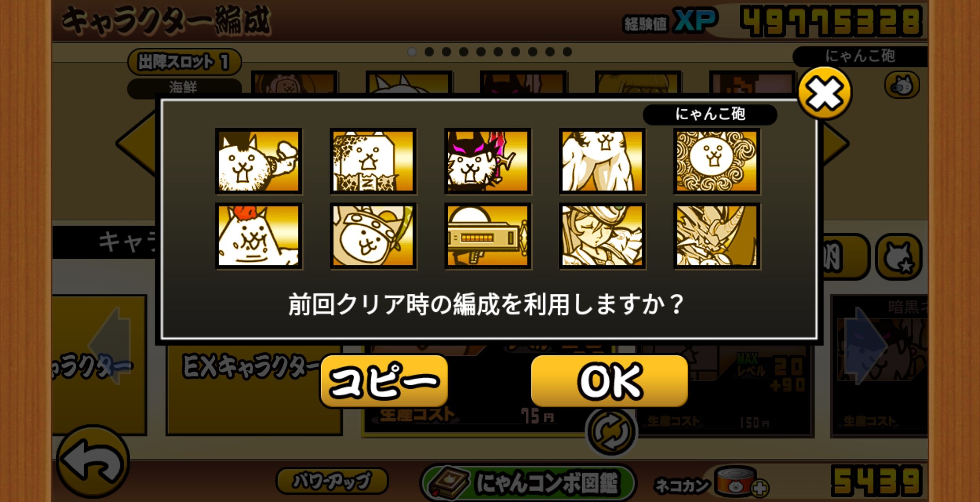The height and width of the screenshot is (502, 980).
Task: Select the dark horned cat with pink eyes
Action: 487,161
